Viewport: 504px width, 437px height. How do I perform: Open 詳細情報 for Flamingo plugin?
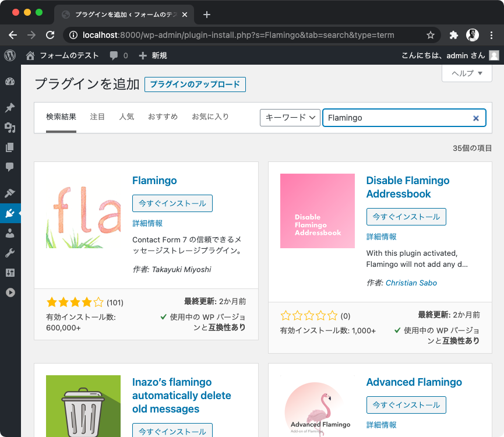tap(147, 223)
